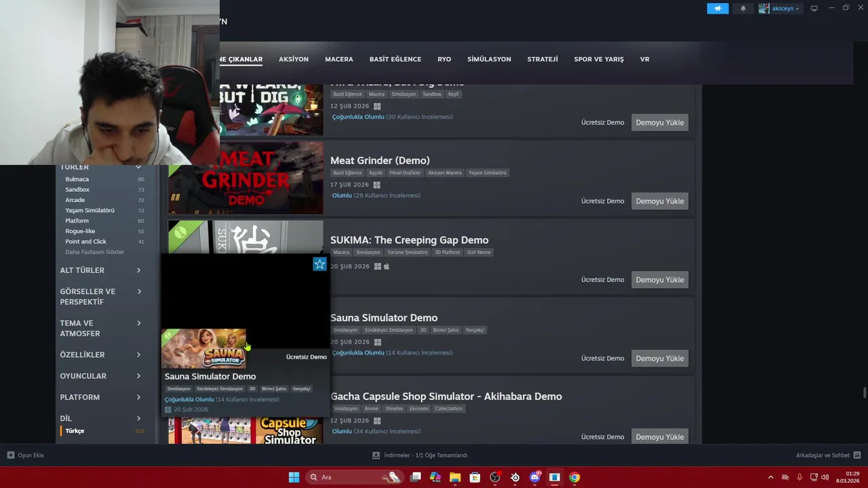Switch to Big Picture mode monitor icon
The width and height of the screenshot is (868, 488).
coord(814,8)
